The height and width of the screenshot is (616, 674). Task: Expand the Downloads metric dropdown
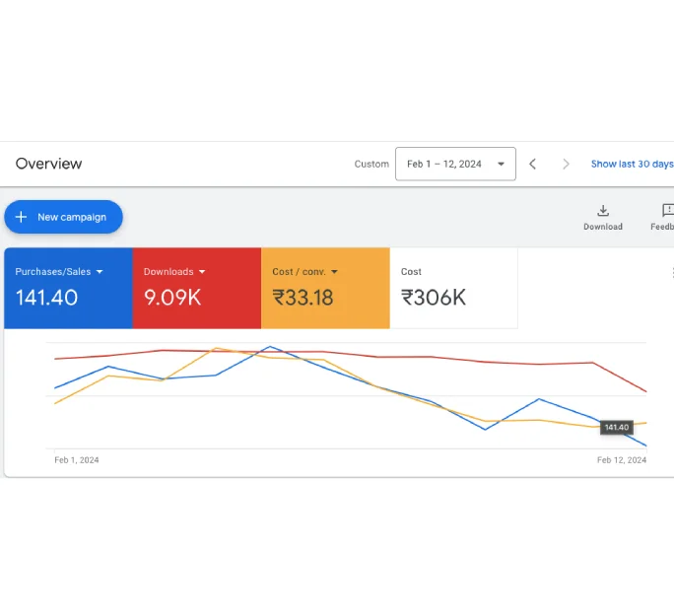[x=202, y=272]
